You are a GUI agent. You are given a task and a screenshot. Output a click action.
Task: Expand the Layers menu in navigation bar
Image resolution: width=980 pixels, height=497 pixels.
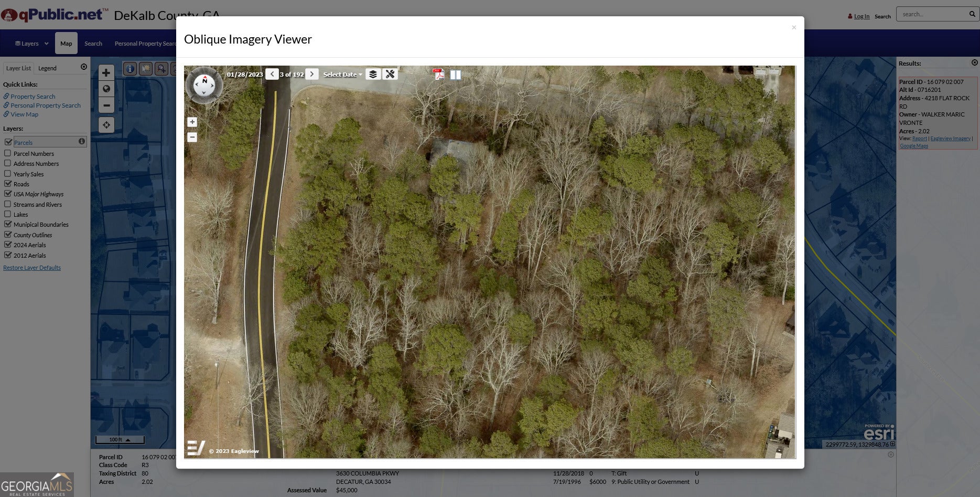[x=31, y=44]
